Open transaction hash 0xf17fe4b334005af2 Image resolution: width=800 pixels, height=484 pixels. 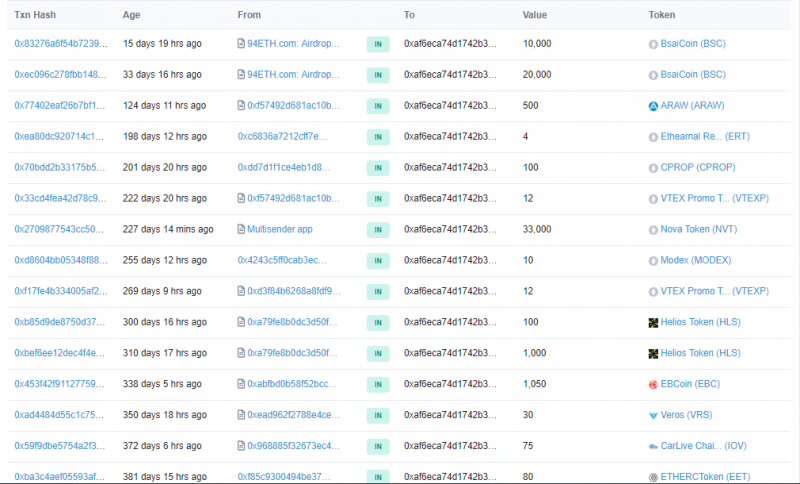click(x=61, y=291)
